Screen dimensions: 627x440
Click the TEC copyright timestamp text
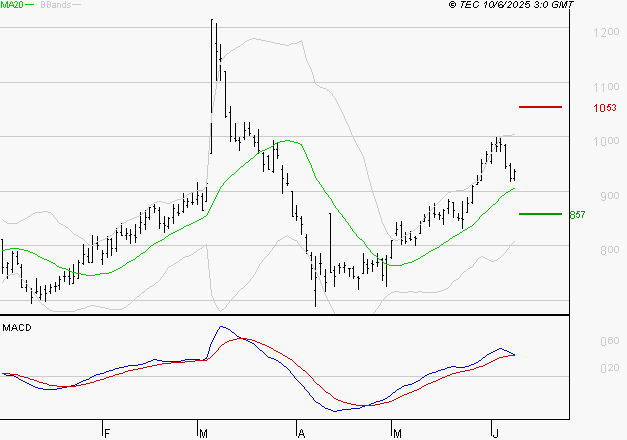coord(511,5)
